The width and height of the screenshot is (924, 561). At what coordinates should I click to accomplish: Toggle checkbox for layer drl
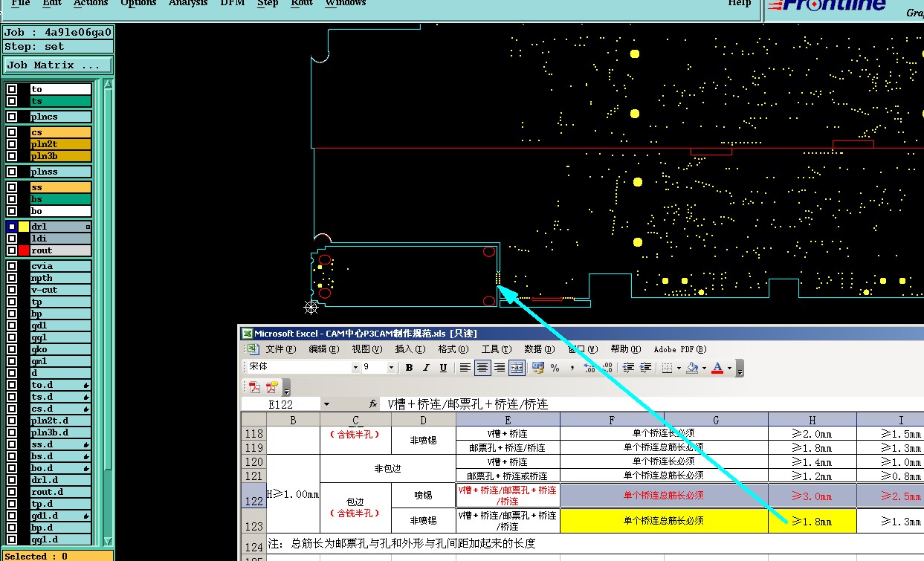(x=12, y=227)
